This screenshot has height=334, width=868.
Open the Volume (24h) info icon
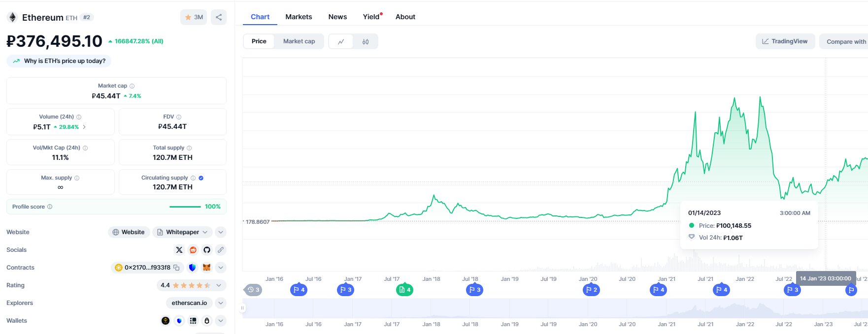click(x=79, y=117)
